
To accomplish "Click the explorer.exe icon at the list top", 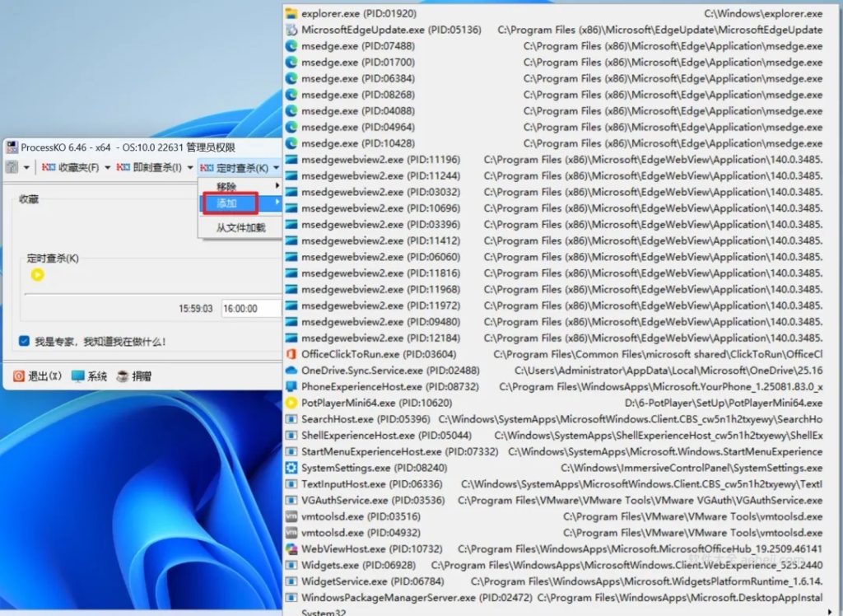I will click(x=290, y=13).
